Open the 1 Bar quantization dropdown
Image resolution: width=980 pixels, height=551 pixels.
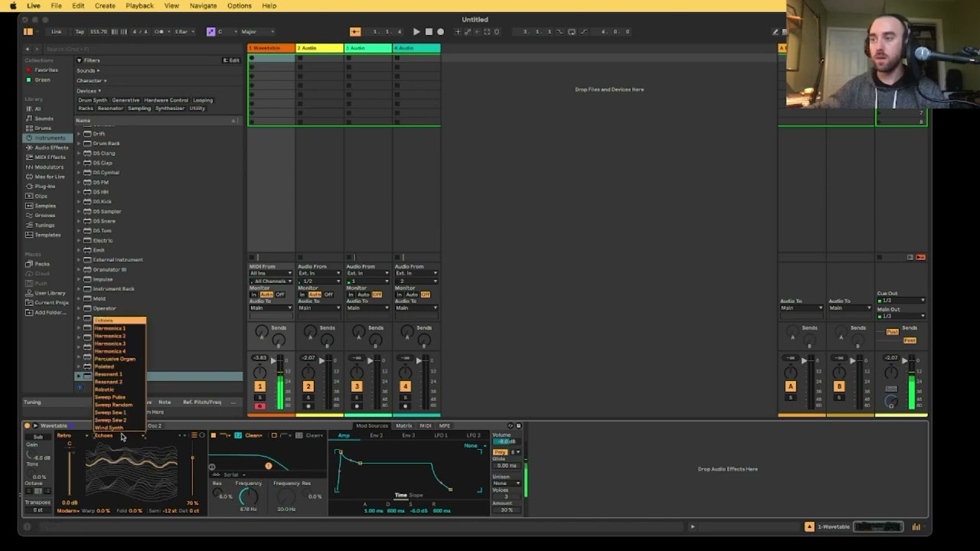(x=183, y=31)
